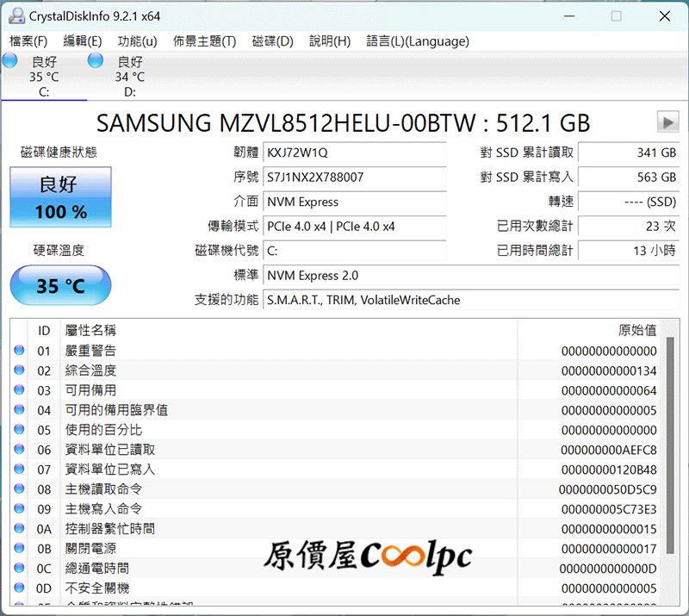Click the status dot for attribute 09
Viewport: 689px width, 616px height.
point(19,508)
